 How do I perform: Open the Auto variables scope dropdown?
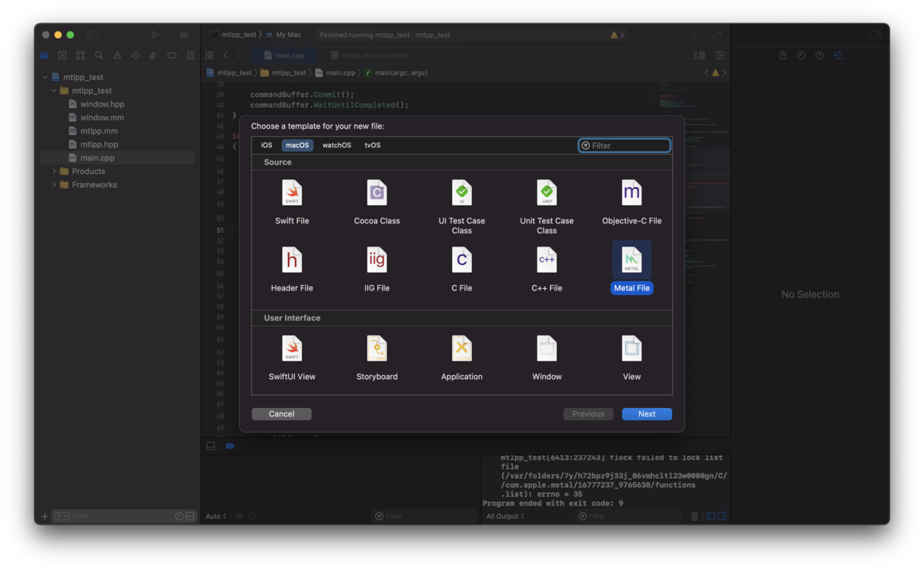pos(216,516)
